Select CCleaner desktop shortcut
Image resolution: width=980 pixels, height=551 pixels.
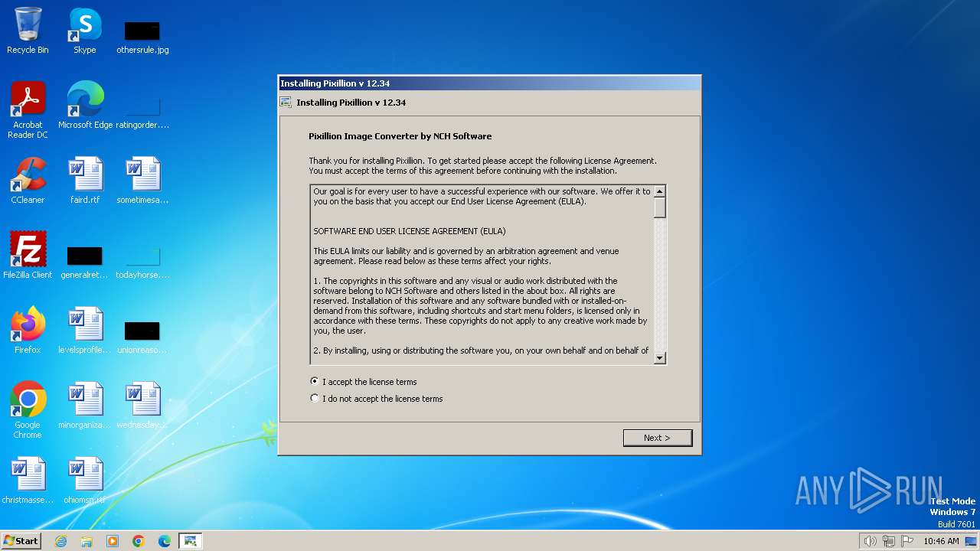pyautogui.click(x=28, y=181)
